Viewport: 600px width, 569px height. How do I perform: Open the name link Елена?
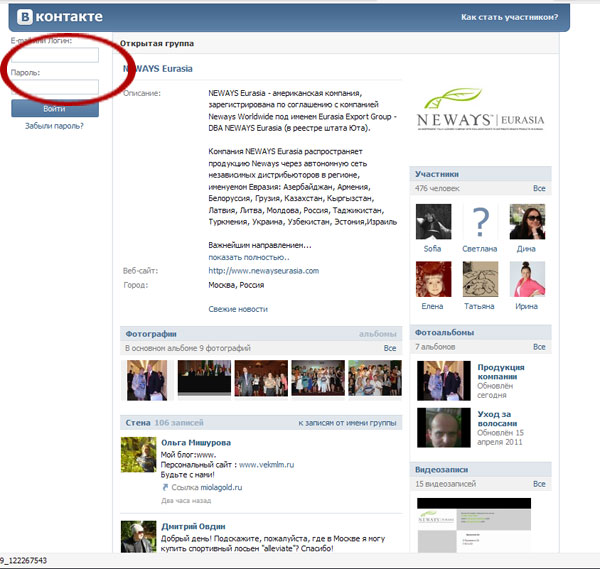tap(432, 306)
